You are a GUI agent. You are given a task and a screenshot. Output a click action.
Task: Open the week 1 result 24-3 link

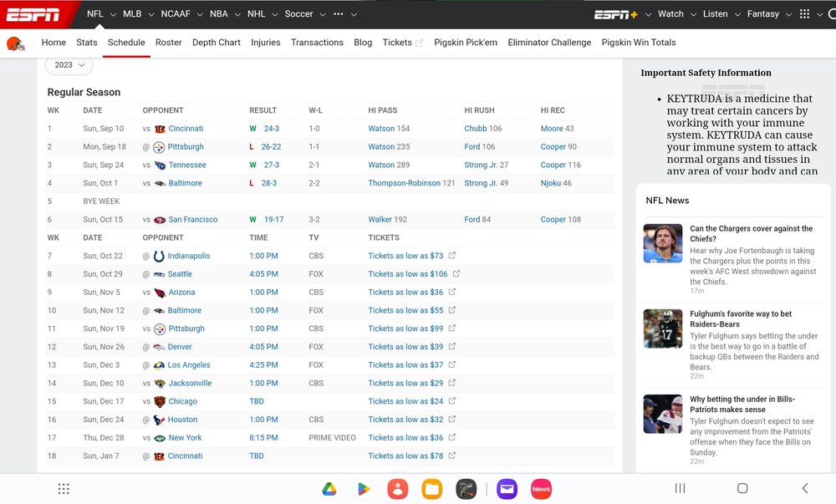272,129
